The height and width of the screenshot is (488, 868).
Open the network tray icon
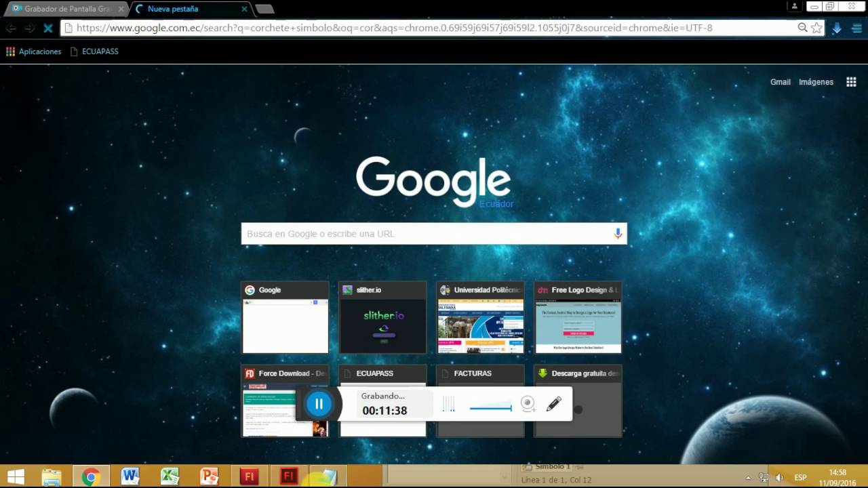pos(764,477)
